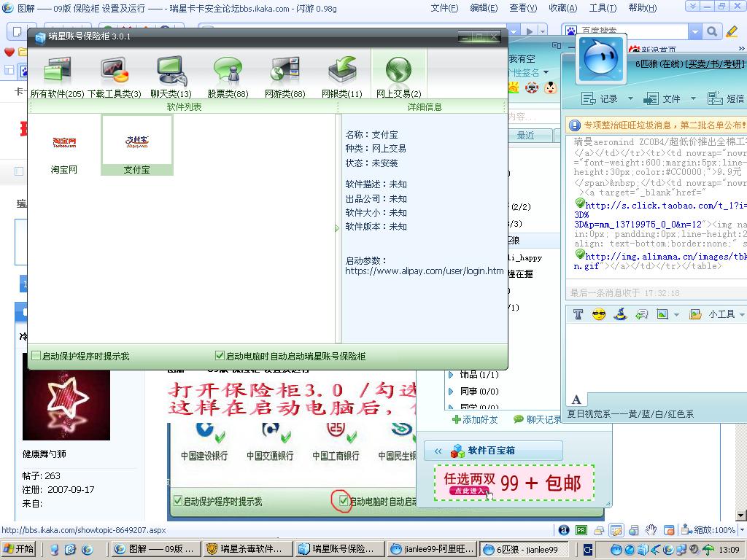The height and width of the screenshot is (560, 747).
Task: Open the 帮助(H) menu in the browser
Action: pos(642,8)
